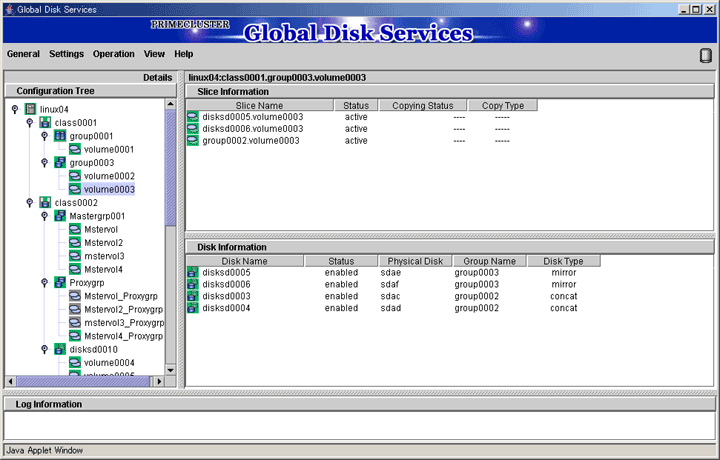The image size is (720, 460).
Task: Click the linux04 node icon
Action: point(30,109)
